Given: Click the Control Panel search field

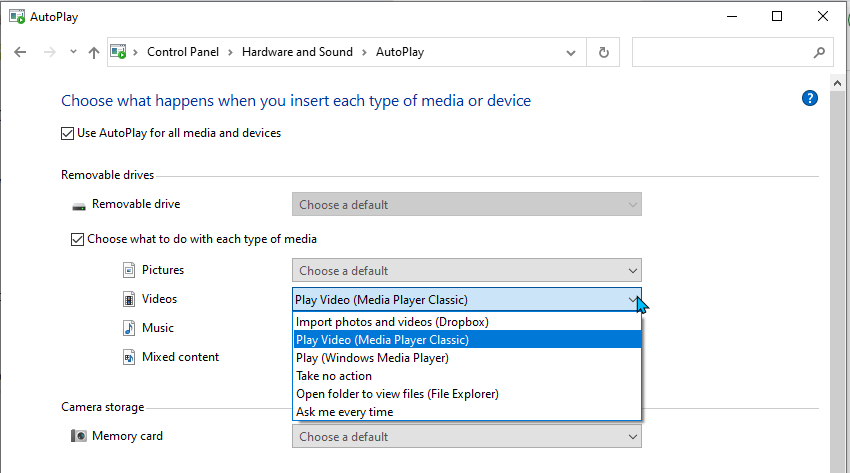Looking at the screenshot, I should point(720,52).
